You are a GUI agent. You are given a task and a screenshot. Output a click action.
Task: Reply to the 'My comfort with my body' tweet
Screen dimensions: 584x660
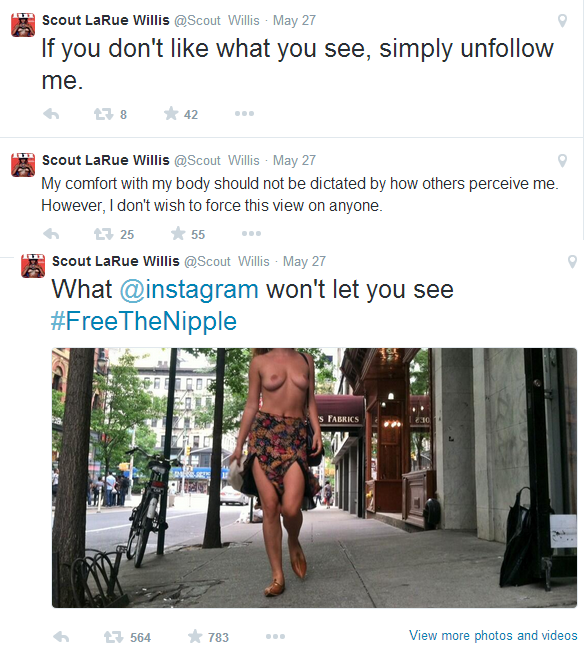click(51, 234)
